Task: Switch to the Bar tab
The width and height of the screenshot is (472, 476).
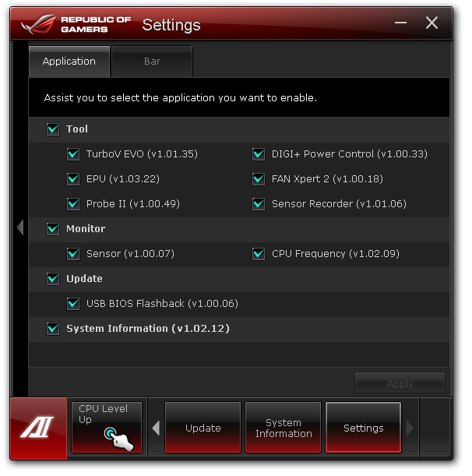Action: click(x=152, y=62)
